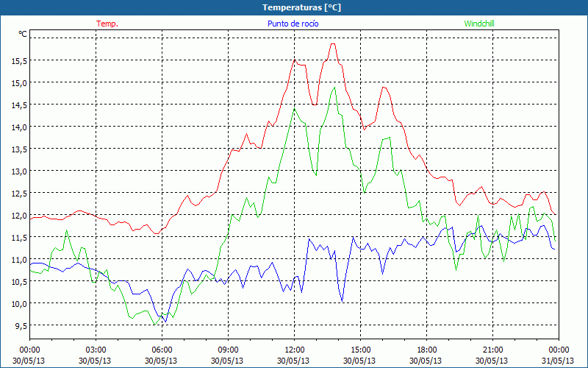
Task: Click the 11,5 y-axis value
Action: point(20,238)
